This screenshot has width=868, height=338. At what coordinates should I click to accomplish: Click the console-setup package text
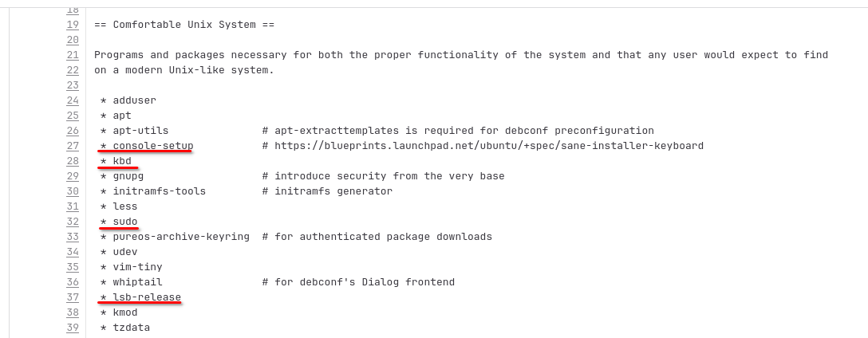(153, 146)
